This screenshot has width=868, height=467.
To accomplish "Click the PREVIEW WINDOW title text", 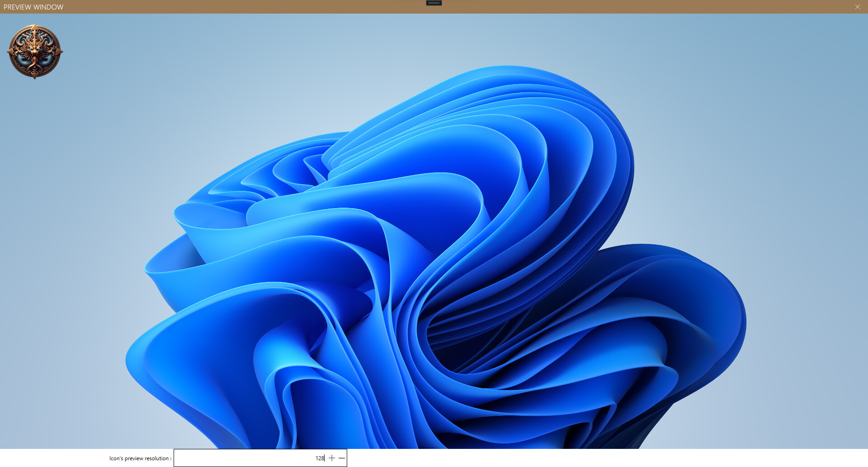I will (33, 7).
